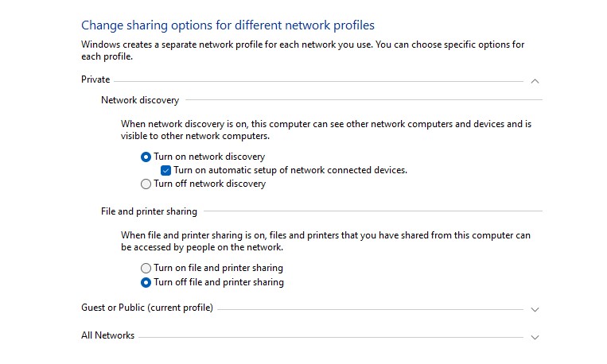This screenshot has height=364, width=607.
Task: Click the All Networks heading label
Action: (x=107, y=335)
